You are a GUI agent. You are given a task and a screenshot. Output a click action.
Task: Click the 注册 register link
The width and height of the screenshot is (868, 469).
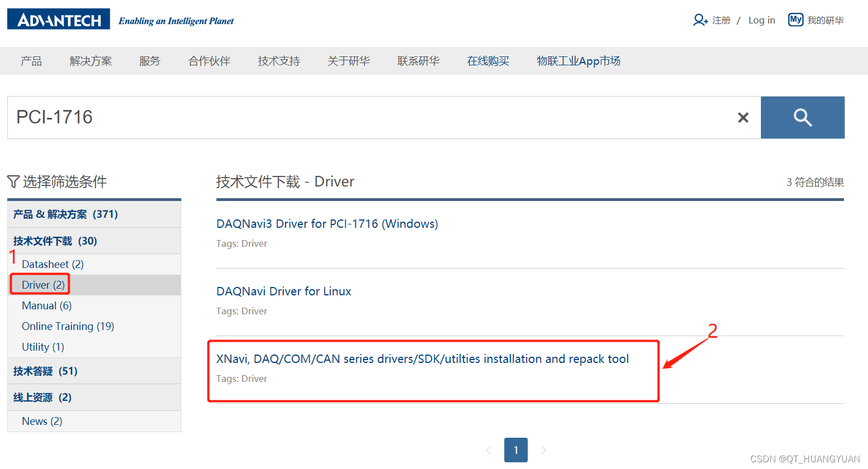pos(721,20)
